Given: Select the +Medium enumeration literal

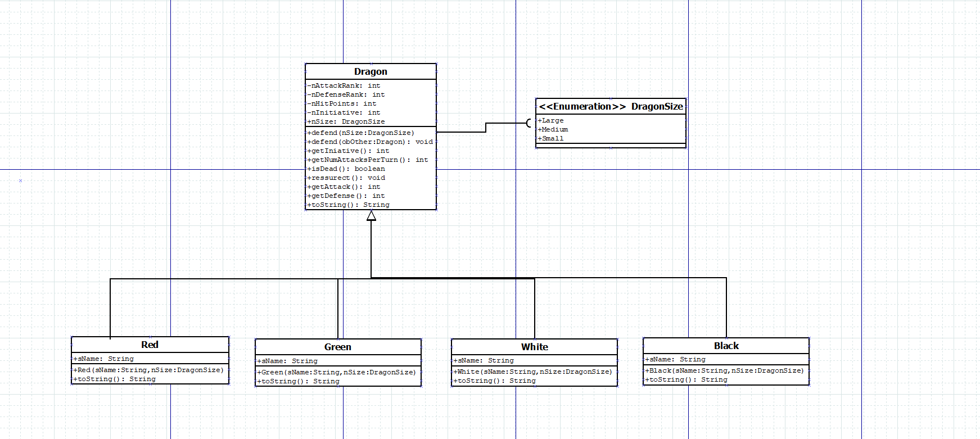Looking at the screenshot, I should coord(553,129).
